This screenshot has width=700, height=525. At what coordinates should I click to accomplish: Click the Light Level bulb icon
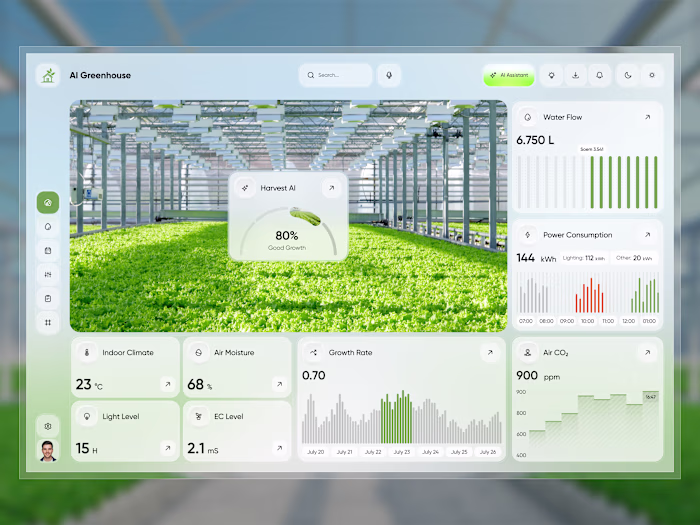[x=87, y=417]
